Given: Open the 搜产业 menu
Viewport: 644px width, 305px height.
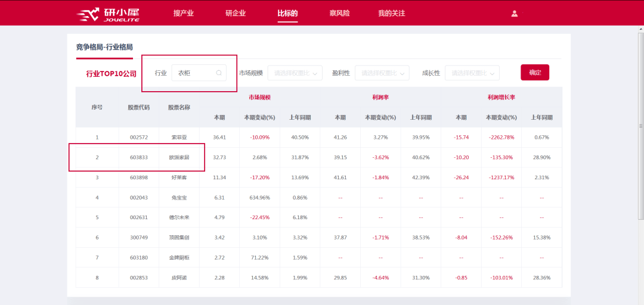Looking at the screenshot, I should pyautogui.click(x=184, y=13).
